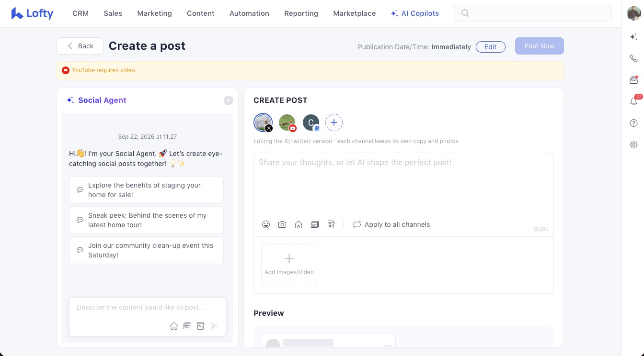Apply post to all channels
The image size is (644, 356).
tap(391, 224)
